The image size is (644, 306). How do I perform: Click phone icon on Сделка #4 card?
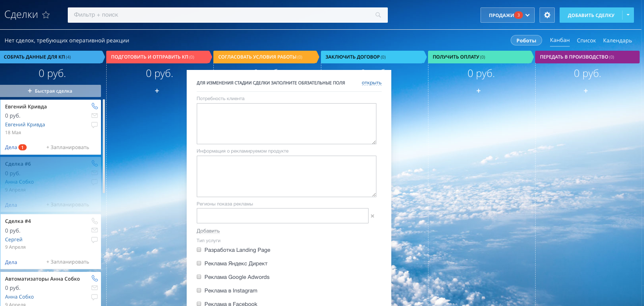(x=94, y=221)
